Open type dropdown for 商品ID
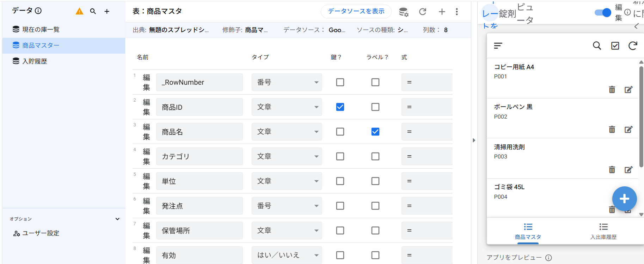Screen dimensions: 644x264 287,107
